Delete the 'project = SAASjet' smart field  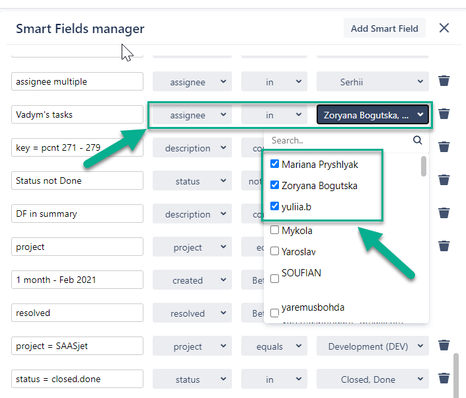(x=444, y=345)
